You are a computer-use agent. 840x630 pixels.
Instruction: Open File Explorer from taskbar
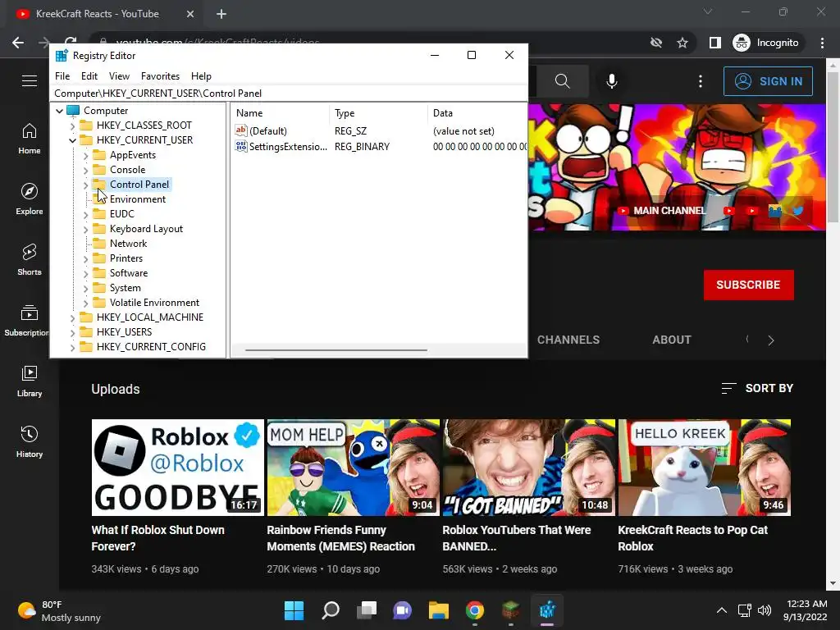(438, 610)
